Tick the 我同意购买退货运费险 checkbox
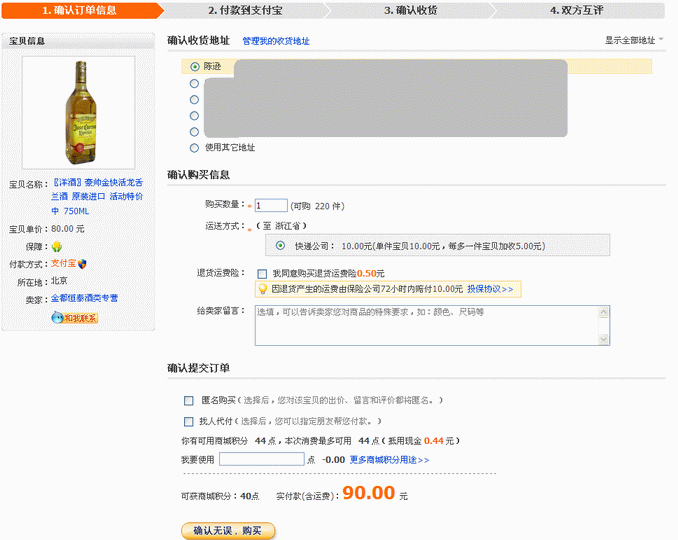678x540 pixels. pyautogui.click(x=262, y=273)
